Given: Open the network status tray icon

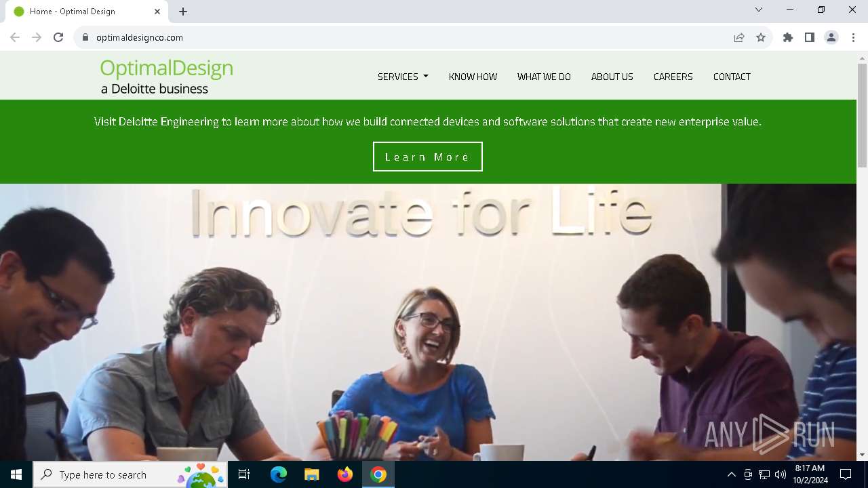Looking at the screenshot, I should (764, 474).
